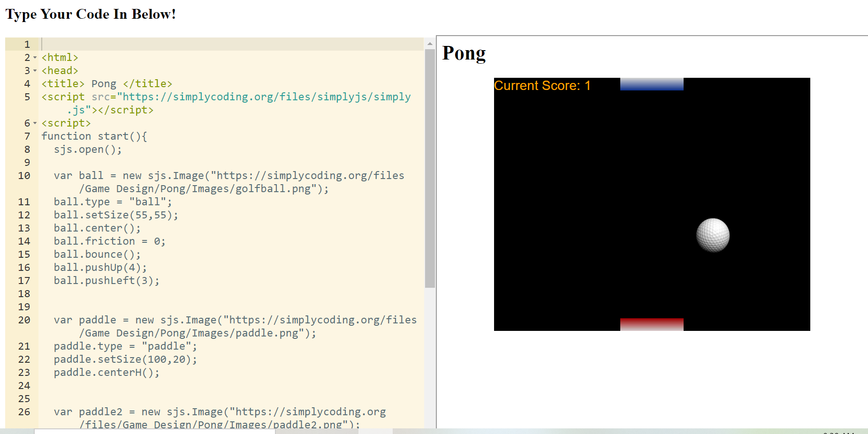Screen dimensions: 868x434
Task: Click the golf ball in the Pong game
Action: click(713, 235)
